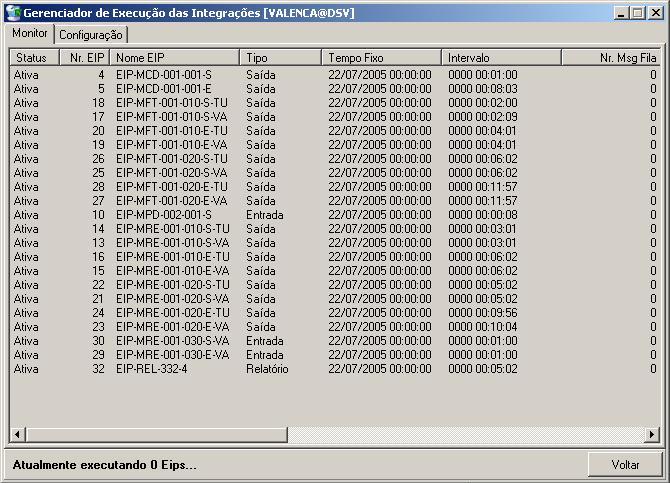Select the Monitor tab
This screenshot has height=483, width=670.
click(x=29, y=33)
